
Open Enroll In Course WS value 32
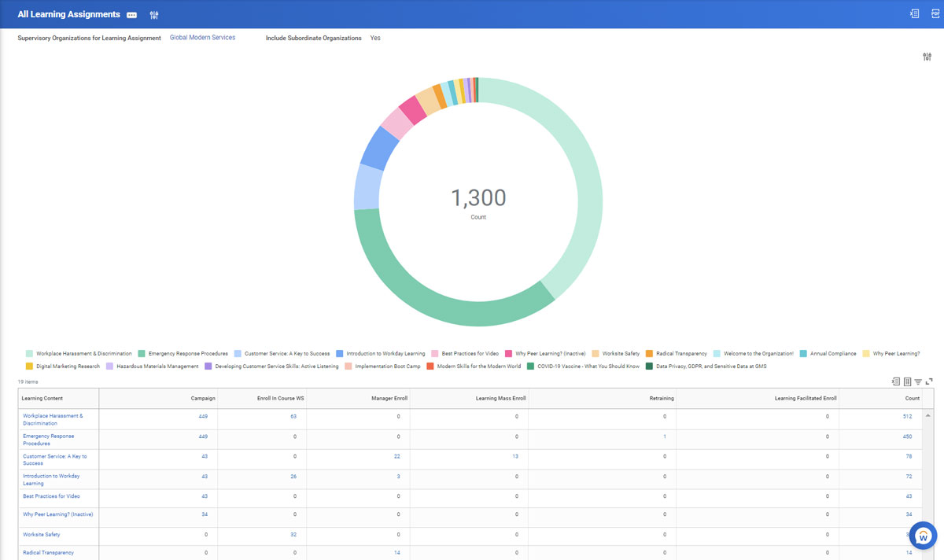[293, 535]
